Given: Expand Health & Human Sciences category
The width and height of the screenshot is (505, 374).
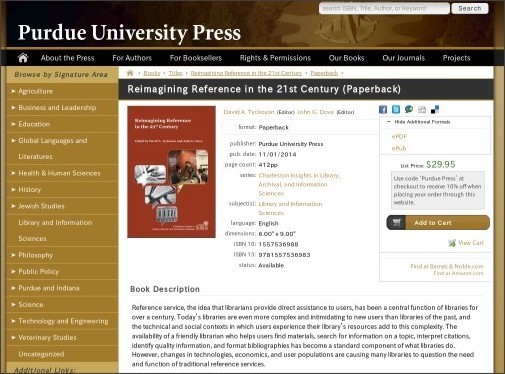Looking at the screenshot, I should (13, 173).
